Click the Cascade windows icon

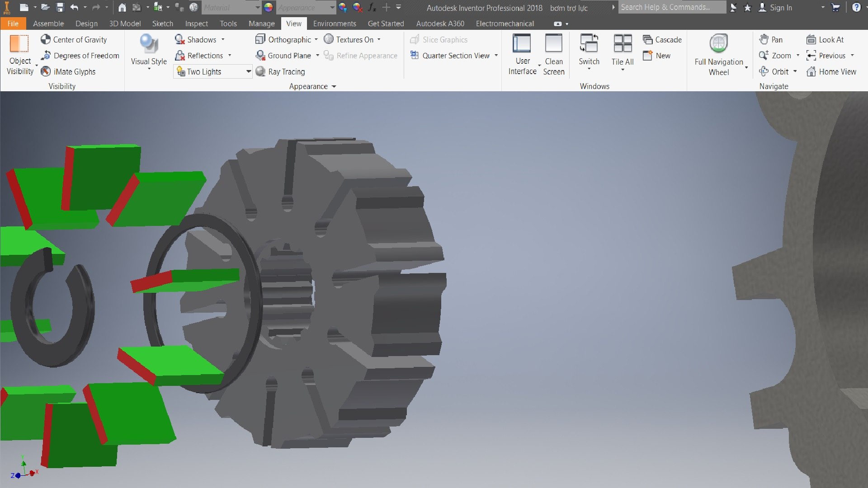(647, 40)
